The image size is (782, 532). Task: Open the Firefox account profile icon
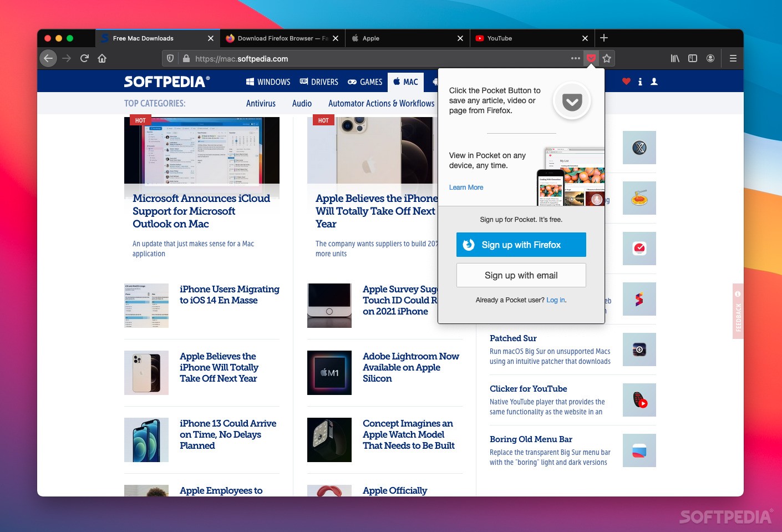tap(710, 58)
